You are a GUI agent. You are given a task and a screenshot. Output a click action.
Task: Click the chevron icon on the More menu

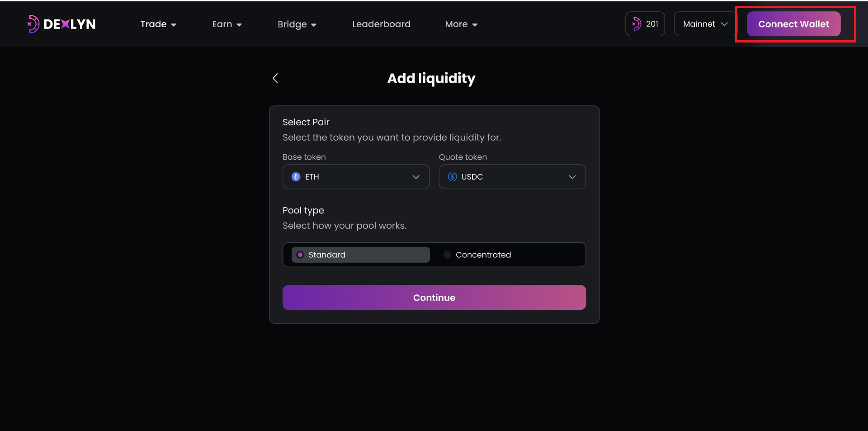pos(474,24)
